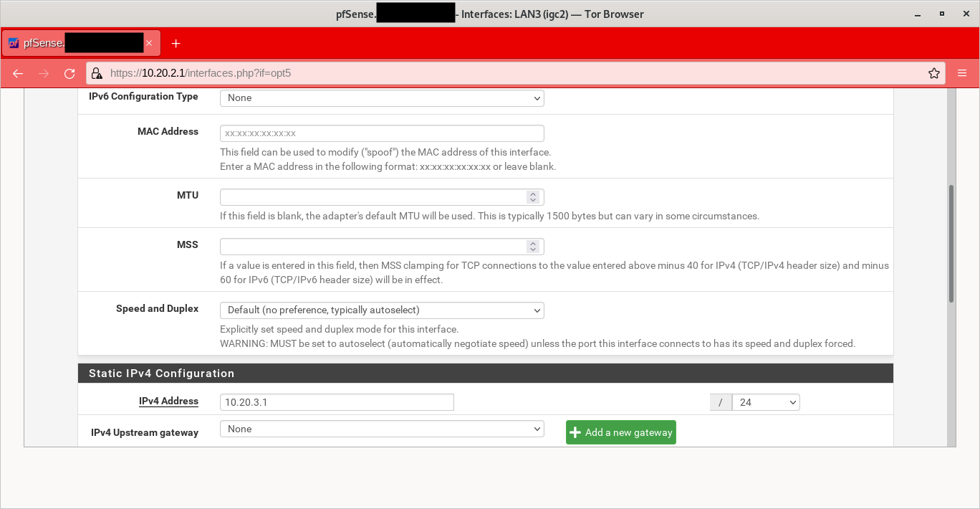Open the Tor Browser hamburger menu
The width and height of the screenshot is (980, 509).
coord(962,73)
